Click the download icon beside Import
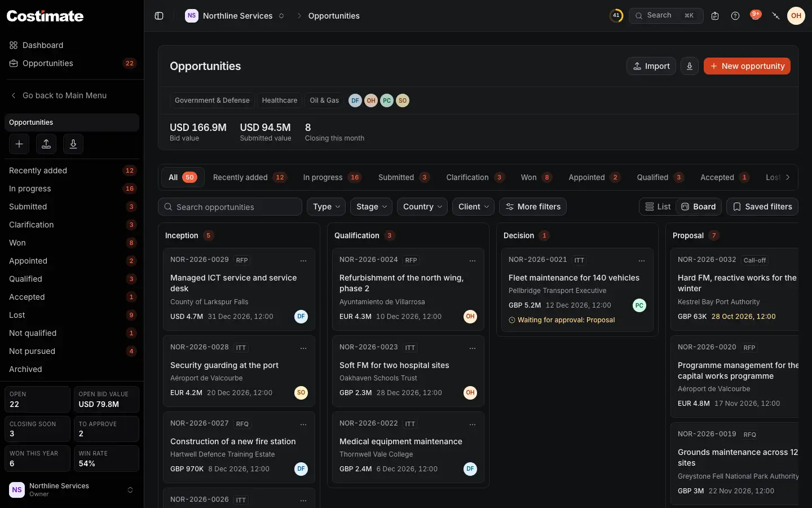This screenshot has width=812, height=508. tap(690, 66)
